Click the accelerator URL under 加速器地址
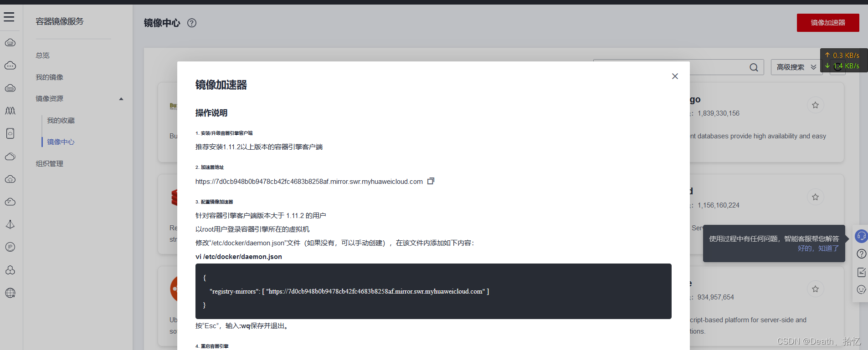This screenshot has width=868, height=350. [x=309, y=182]
